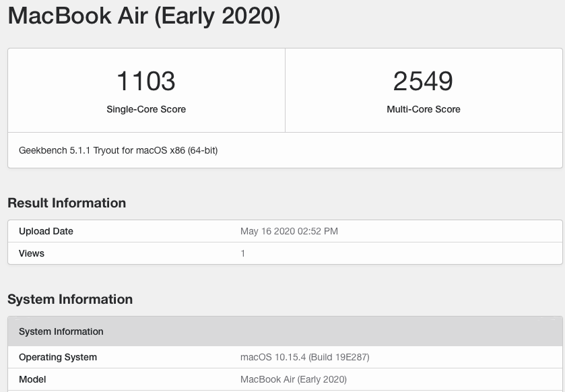Click the Views row label
565x392 pixels.
point(32,253)
